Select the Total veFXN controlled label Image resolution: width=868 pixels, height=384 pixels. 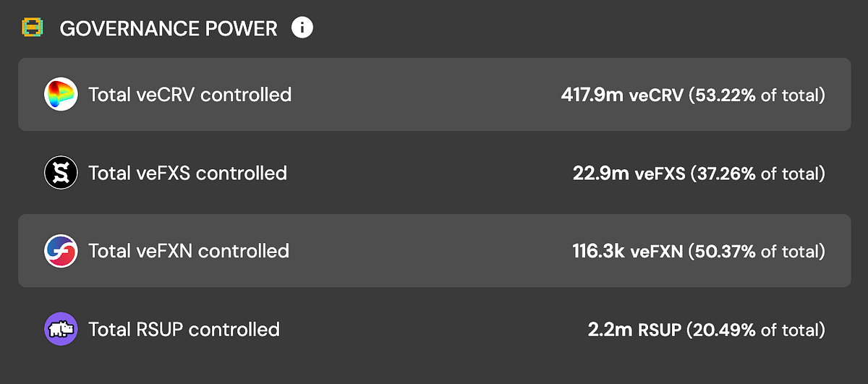click(189, 251)
